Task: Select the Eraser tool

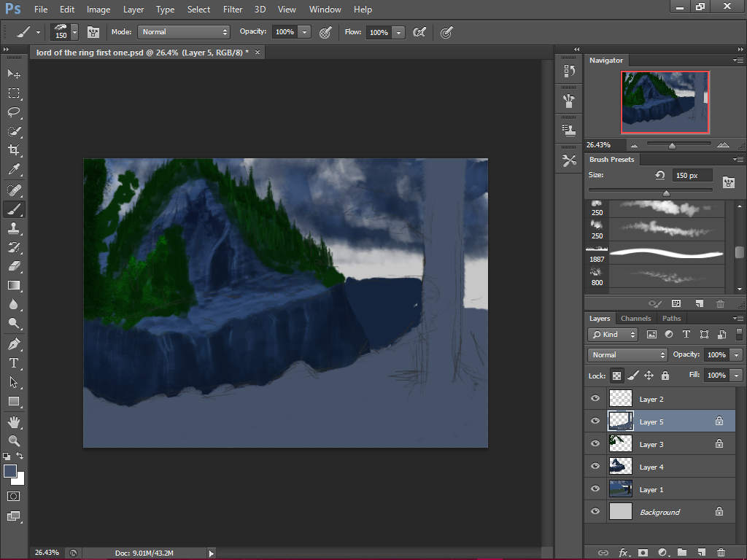Action: point(14,266)
